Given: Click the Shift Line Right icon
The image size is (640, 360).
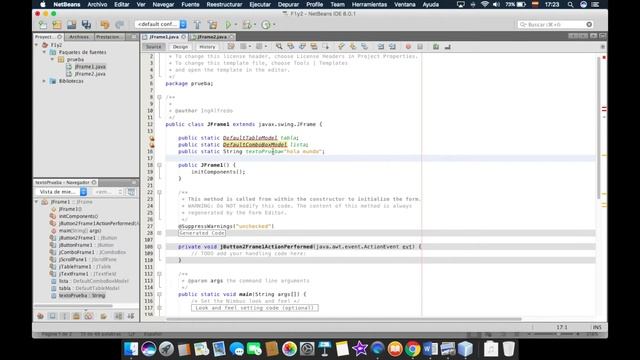Looking at the screenshot, I should pyautogui.click(x=393, y=47).
